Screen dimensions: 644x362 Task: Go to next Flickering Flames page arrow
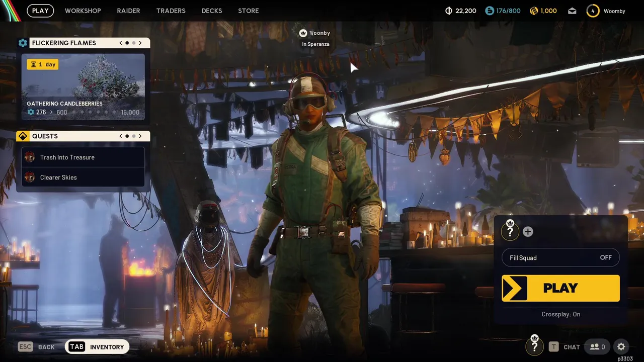[x=140, y=43]
